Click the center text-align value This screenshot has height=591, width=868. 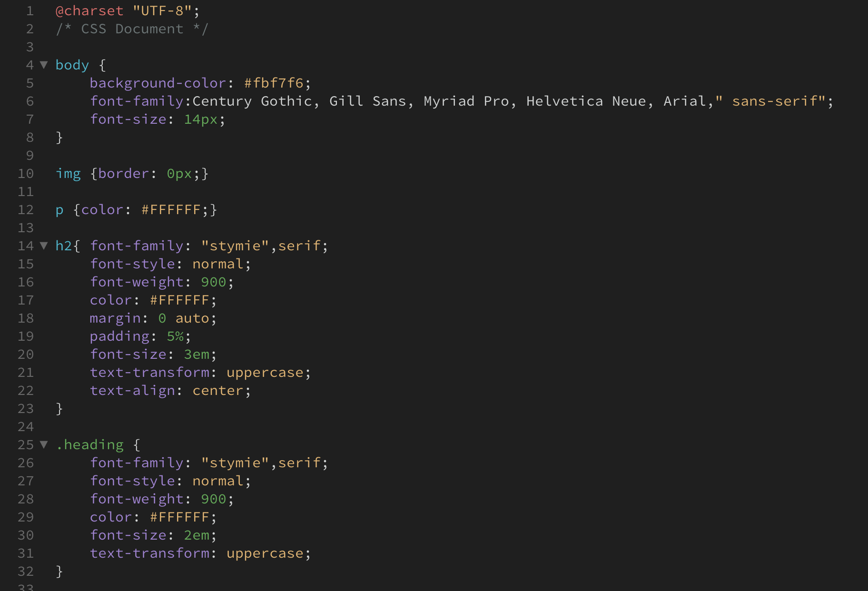[x=218, y=390]
